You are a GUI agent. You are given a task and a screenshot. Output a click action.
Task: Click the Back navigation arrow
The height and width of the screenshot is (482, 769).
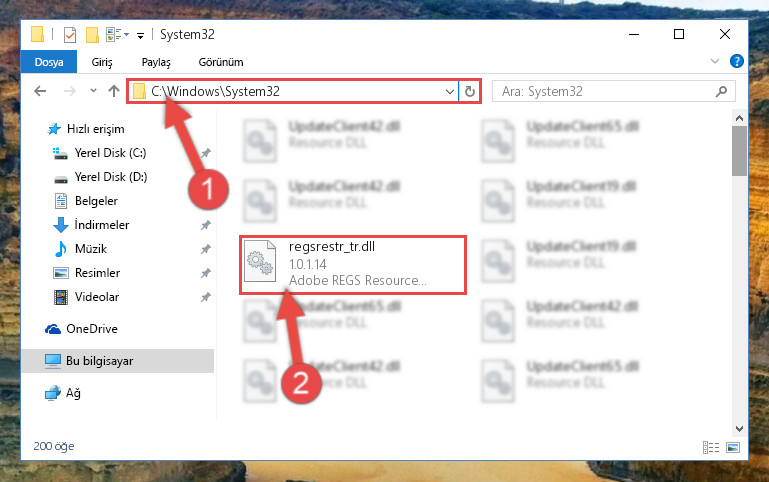(x=40, y=91)
